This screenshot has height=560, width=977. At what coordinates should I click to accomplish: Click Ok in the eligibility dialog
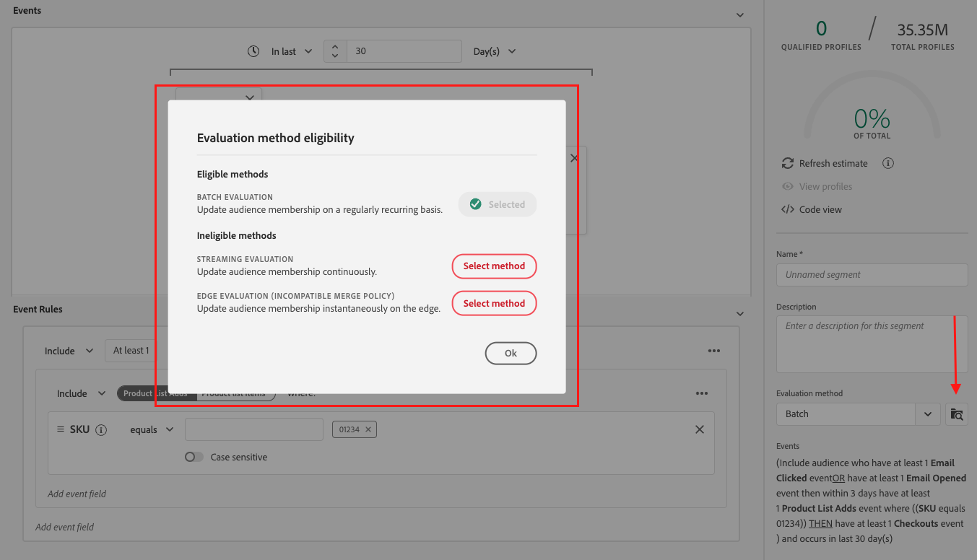click(x=511, y=353)
